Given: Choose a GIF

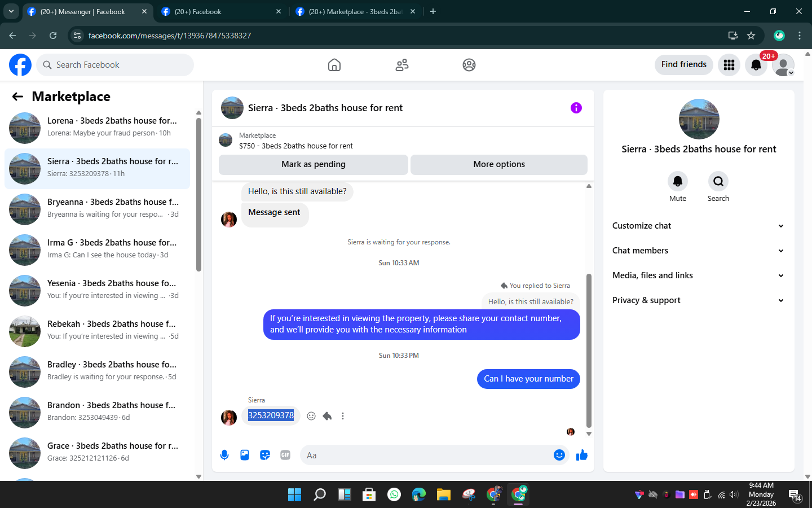Looking at the screenshot, I should (285, 455).
